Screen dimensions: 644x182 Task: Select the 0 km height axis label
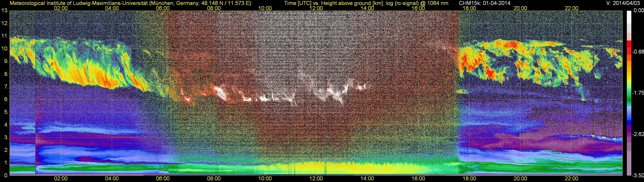6,175
